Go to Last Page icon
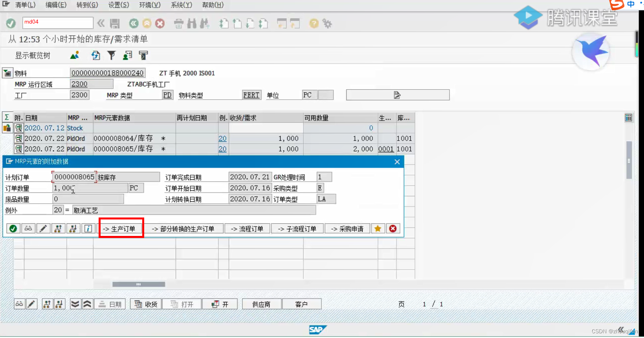Screen dimensions: 644x338 coord(263,24)
